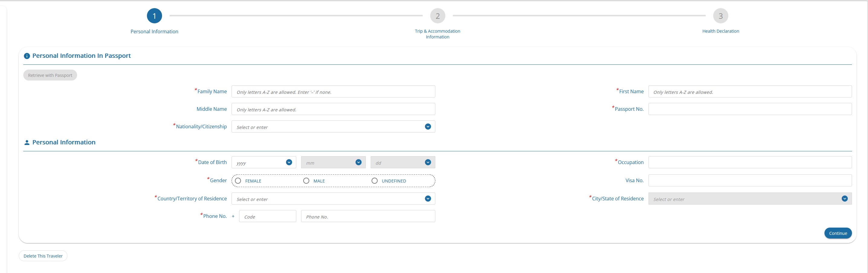Choose the UNDEFINED gender option
Viewport: 868px width, 273px height.
374,181
